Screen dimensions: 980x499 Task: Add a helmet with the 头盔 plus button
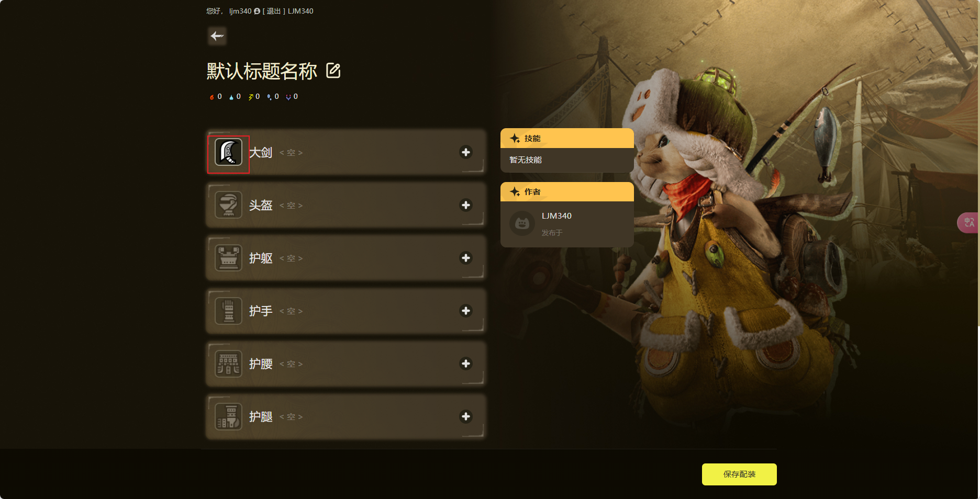coord(466,205)
